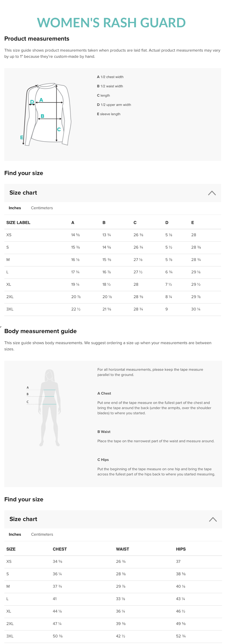Click teal letter A on rash guard diagram
Viewport: 226px width, 644px height.
41,100
